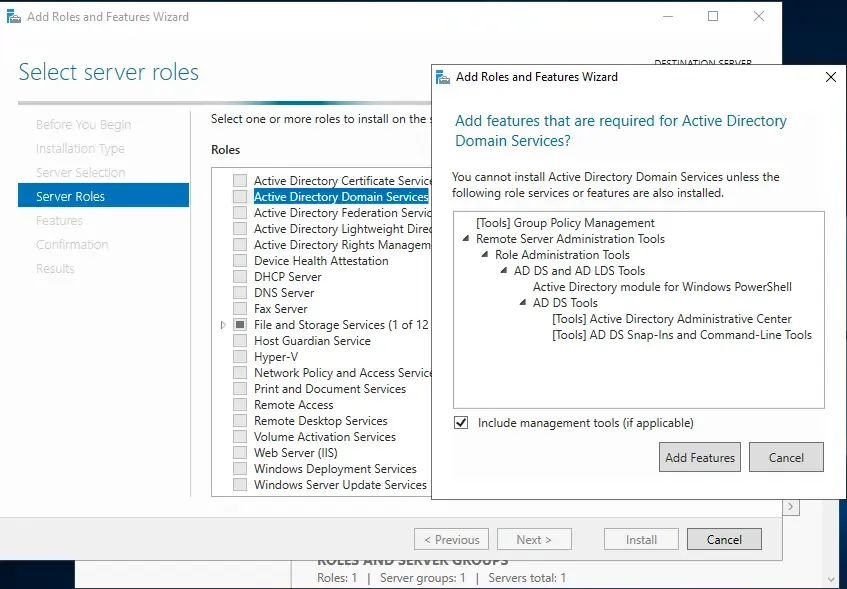Viewport: 847px width, 589px height.
Task: Check Device Health Attestation checkbox
Action: click(x=240, y=260)
